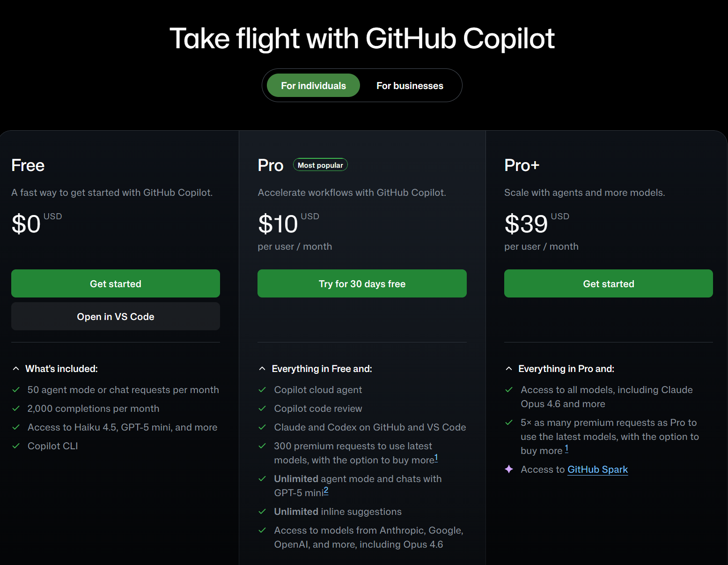Click checkmark beside Unlimited inline suggestions
The width and height of the screenshot is (728, 565).
[262, 512]
